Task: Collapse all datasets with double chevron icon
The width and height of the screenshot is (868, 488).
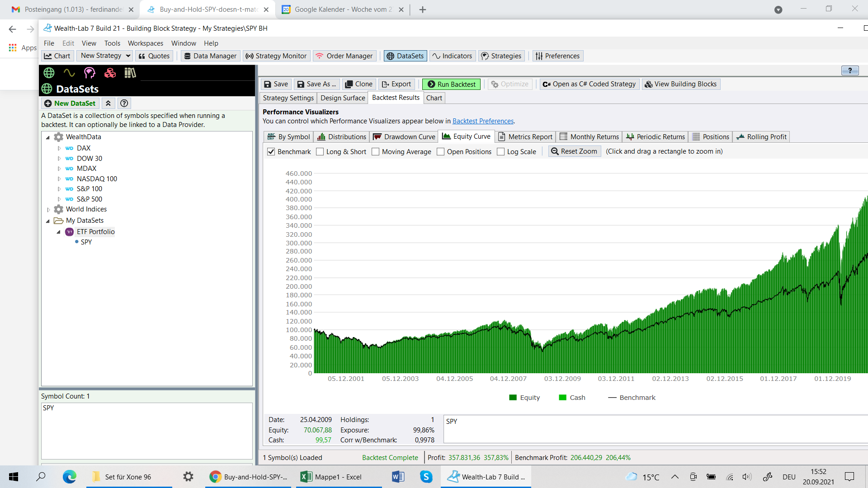Action: point(108,103)
